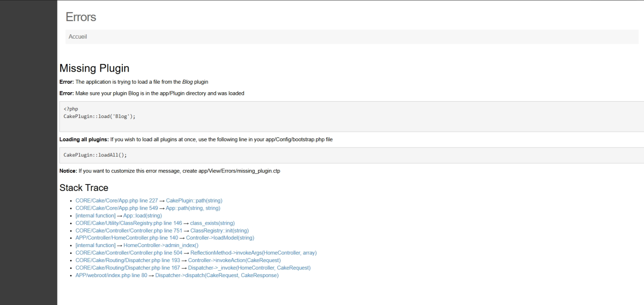Open the Controller.php line 751 entry
644x305 pixels.
click(x=128, y=231)
